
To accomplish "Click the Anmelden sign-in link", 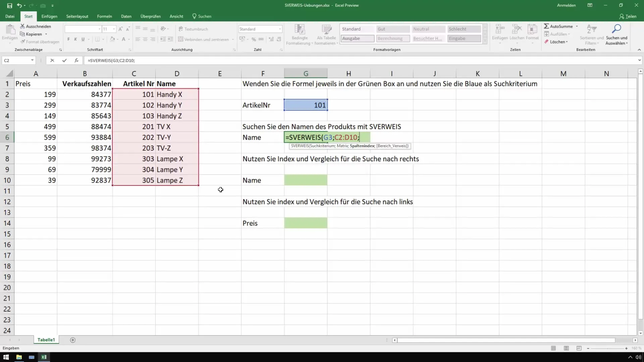I will click(566, 5).
